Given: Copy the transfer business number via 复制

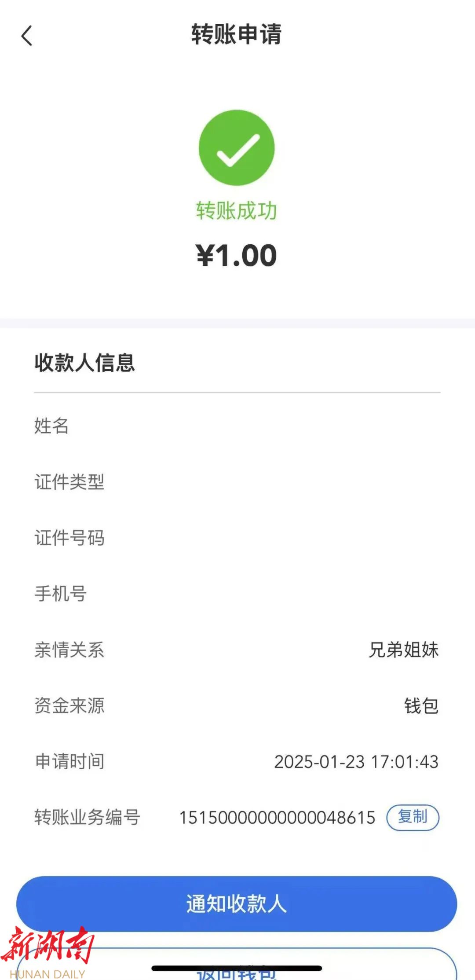Looking at the screenshot, I should 413,817.
